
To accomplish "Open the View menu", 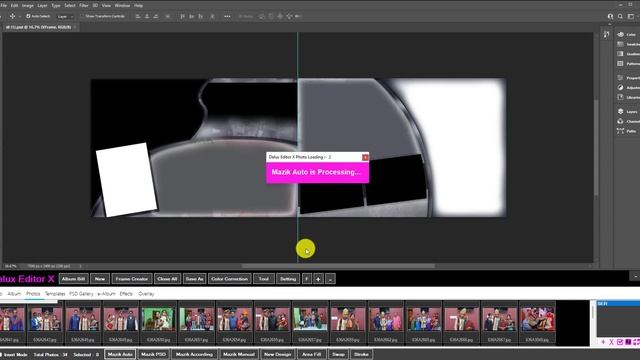I will tap(106, 6).
